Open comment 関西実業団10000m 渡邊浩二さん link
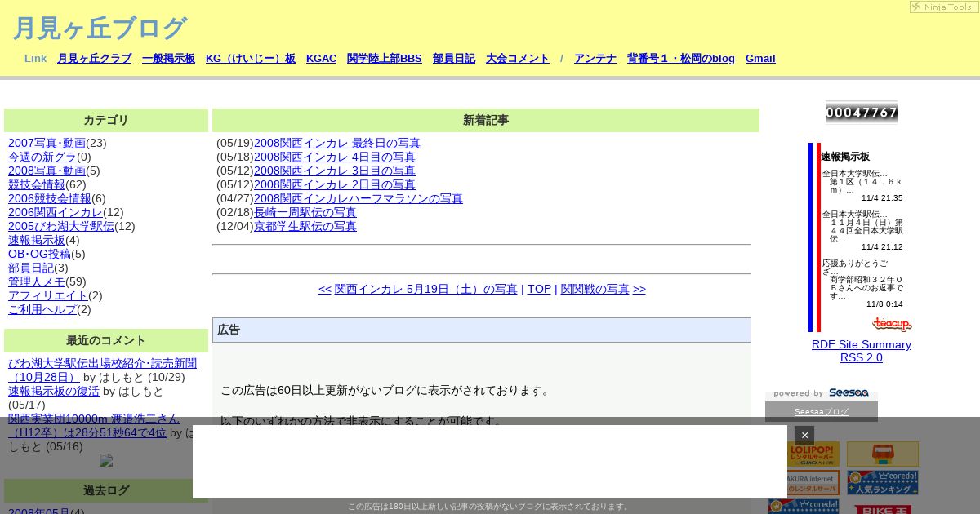Viewport: 980px width, 514px height. coord(93,426)
